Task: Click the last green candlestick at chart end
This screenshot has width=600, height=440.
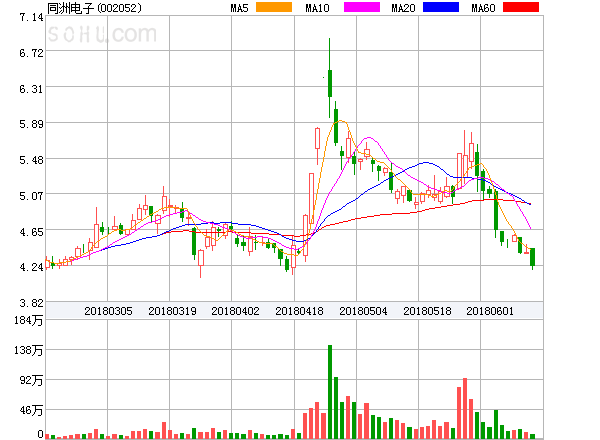Action: pyautogui.click(x=532, y=257)
